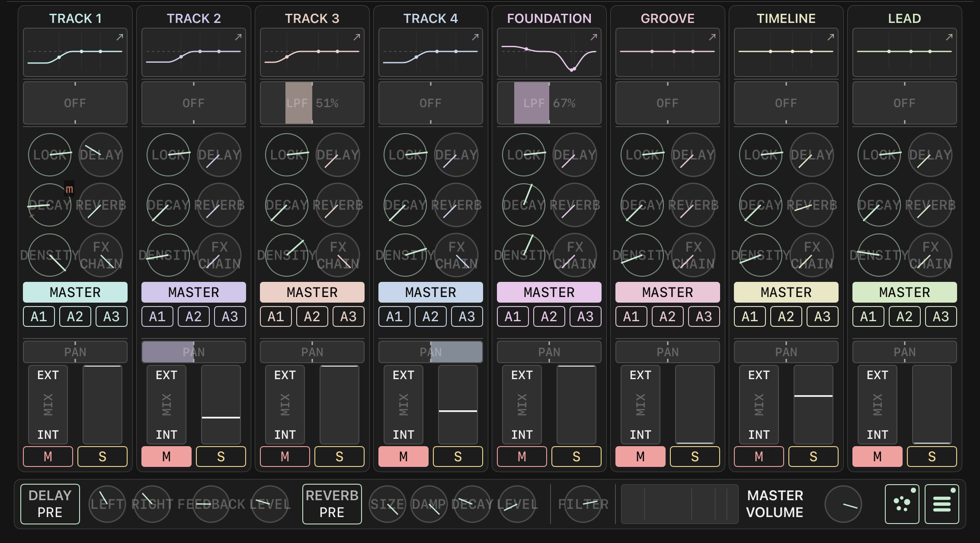980x543 pixels.
Task: Click the Track 1 DECAY knob
Action: tap(50, 205)
